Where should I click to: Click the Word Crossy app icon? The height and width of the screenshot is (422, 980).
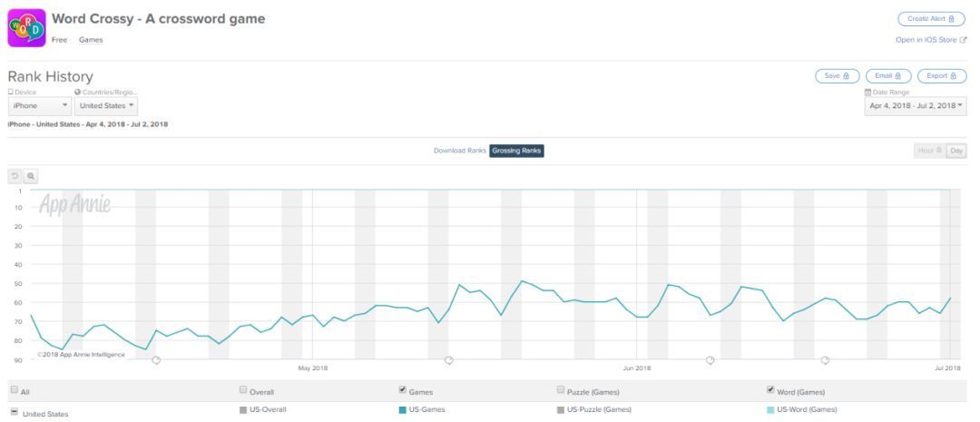(x=26, y=28)
